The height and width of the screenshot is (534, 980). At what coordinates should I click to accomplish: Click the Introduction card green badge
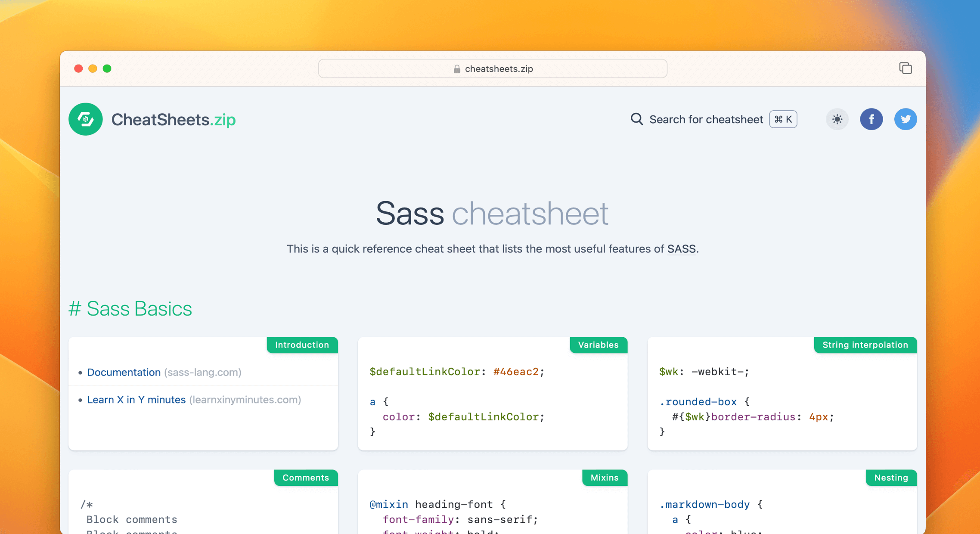click(x=302, y=345)
